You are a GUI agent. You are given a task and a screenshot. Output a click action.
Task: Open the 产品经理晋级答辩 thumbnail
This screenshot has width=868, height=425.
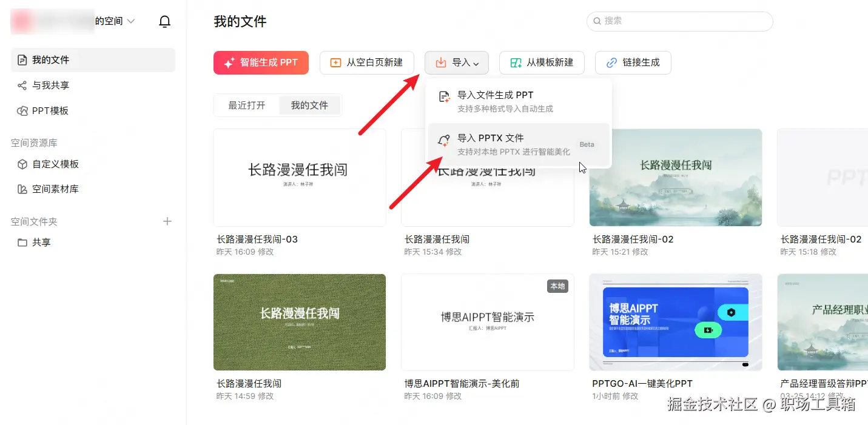click(x=823, y=322)
